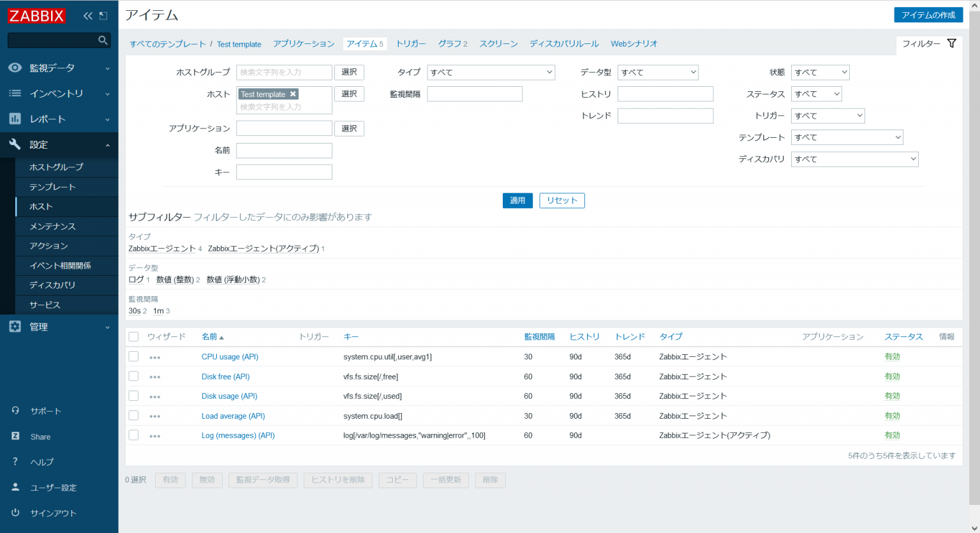The width and height of the screenshot is (980, 533).
Task: Open the ディスカバリ dropdown
Action: [854, 158]
